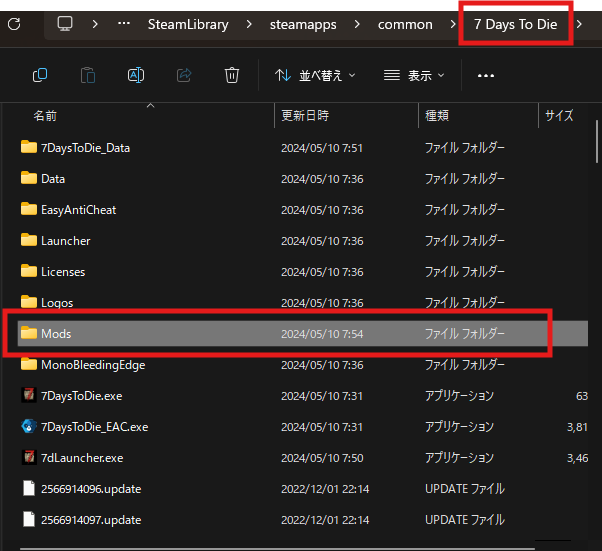Select the 7DaysToDie_EAC.exe file
Screen dimensions: 602x551
pyautogui.click(x=303, y=427)
